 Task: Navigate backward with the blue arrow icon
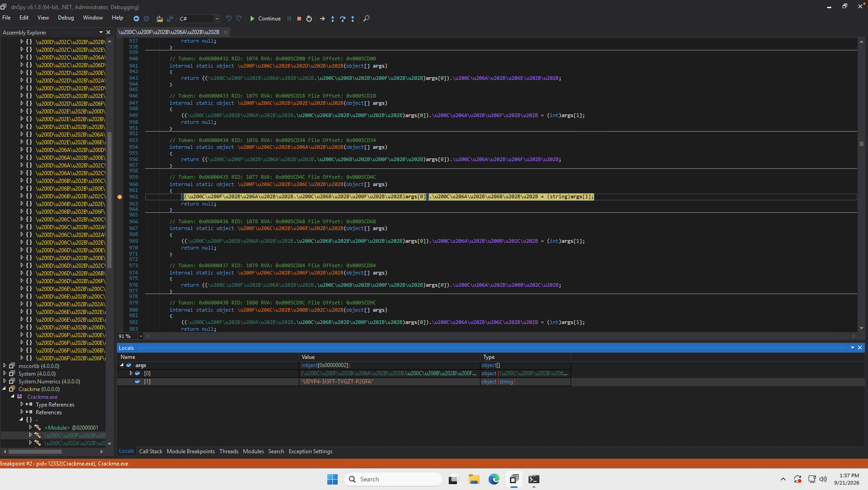click(136, 19)
